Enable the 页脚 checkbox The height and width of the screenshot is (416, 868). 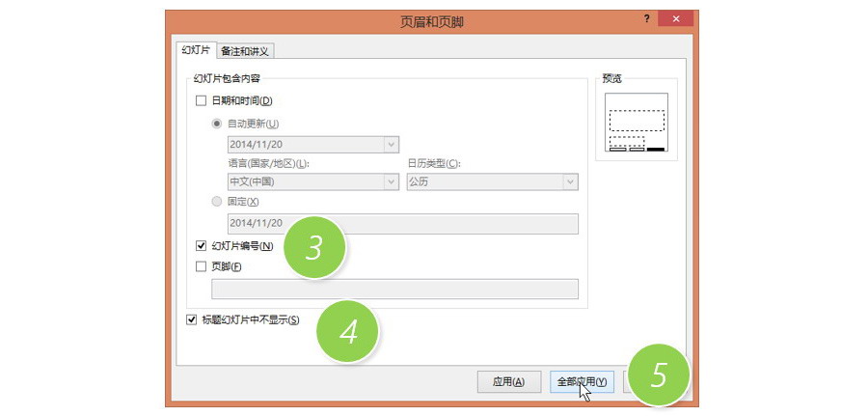tap(201, 267)
